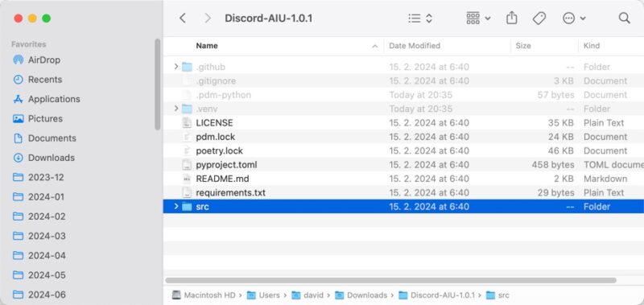Click the pyproject.toml file icon
Image resolution: width=644 pixels, height=305 pixels.
tap(187, 165)
